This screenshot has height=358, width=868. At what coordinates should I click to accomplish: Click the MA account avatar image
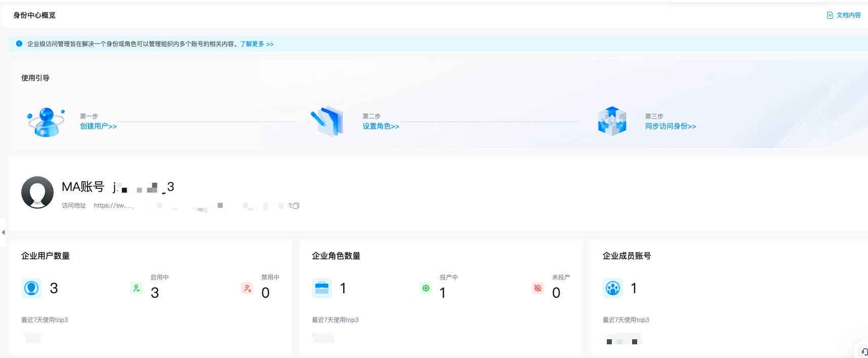pos(37,192)
